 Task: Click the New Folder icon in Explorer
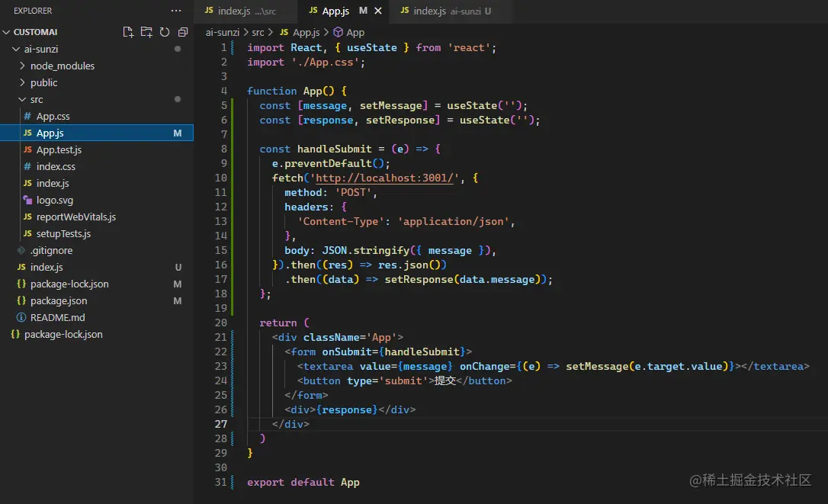pyautogui.click(x=146, y=32)
